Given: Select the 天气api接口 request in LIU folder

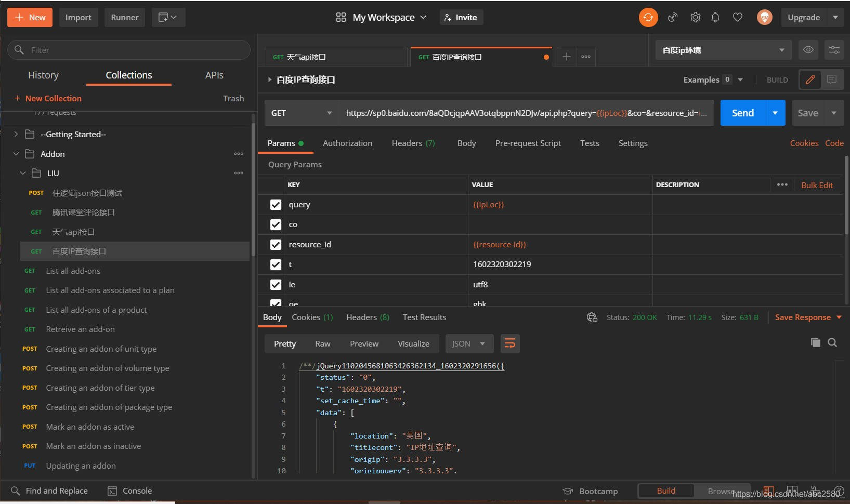Looking at the screenshot, I should pyautogui.click(x=73, y=232).
